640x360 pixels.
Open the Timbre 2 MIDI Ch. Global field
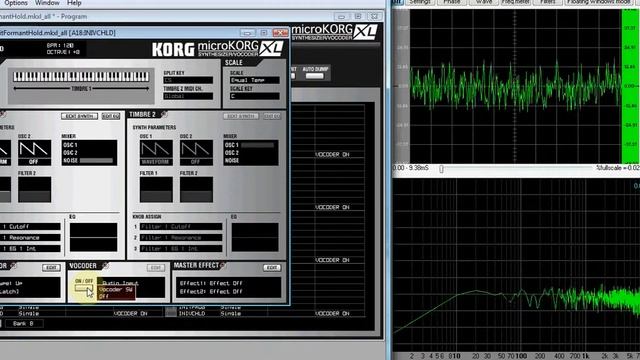point(188,96)
